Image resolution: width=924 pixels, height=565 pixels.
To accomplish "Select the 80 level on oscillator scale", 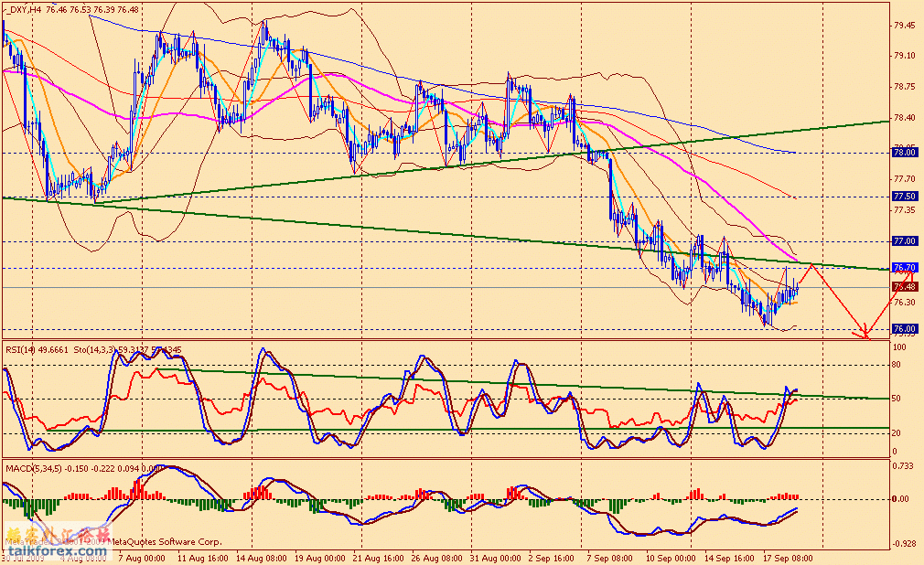I will (897, 365).
